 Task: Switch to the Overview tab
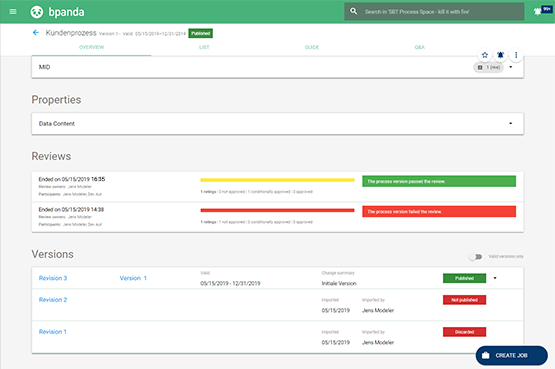[x=91, y=47]
